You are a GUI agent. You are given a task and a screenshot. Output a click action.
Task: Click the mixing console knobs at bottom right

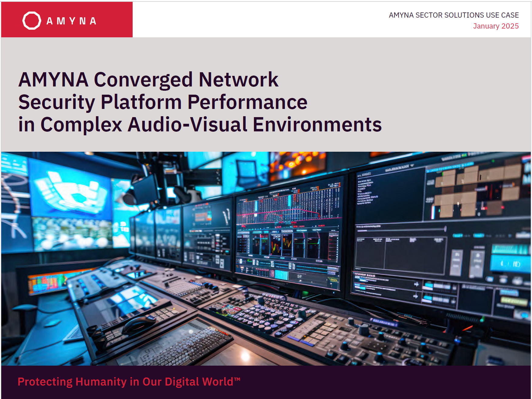395,343
